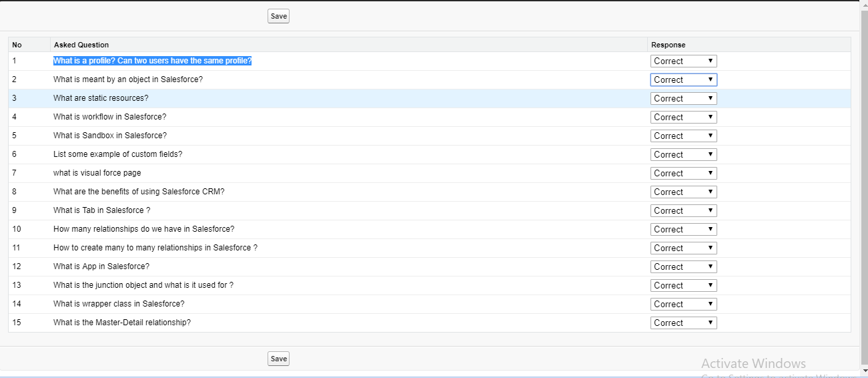Expand Response dropdown for static resources question
Viewport: 868px width, 378px height.
coord(683,98)
